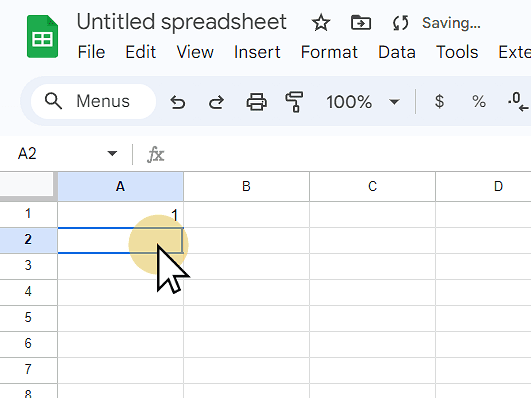This screenshot has width=531, height=398.
Task: Open the Insert menu
Action: 257,52
